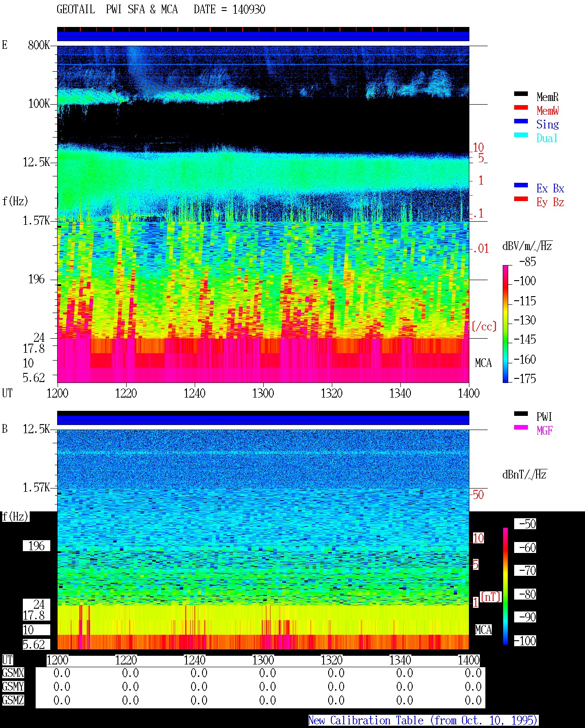Click the red Ey Bz legend swatch
The image size is (585, 728).
[x=521, y=199]
